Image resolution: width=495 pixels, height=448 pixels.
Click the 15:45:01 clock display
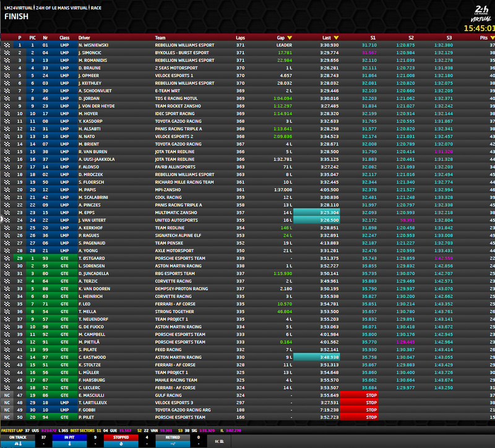click(x=479, y=28)
